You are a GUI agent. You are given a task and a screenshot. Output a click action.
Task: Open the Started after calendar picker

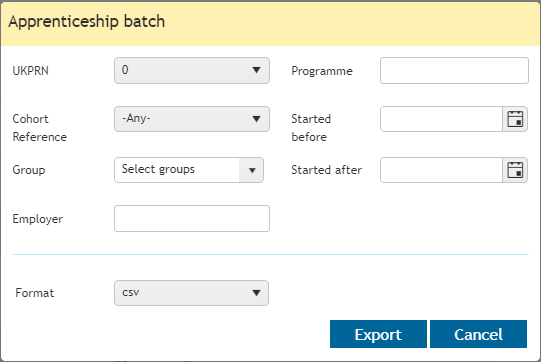click(515, 170)
